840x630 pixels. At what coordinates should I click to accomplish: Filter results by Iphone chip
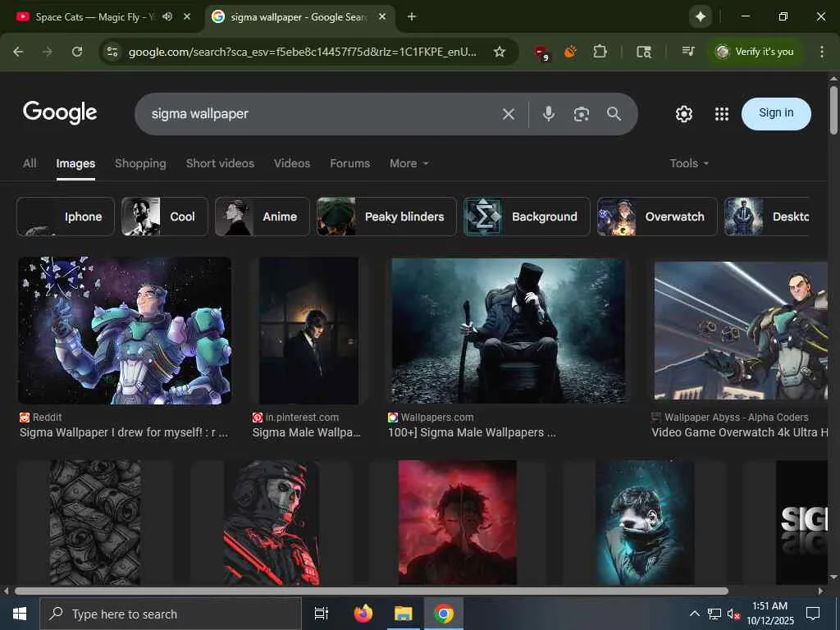(x=66, y=217)
